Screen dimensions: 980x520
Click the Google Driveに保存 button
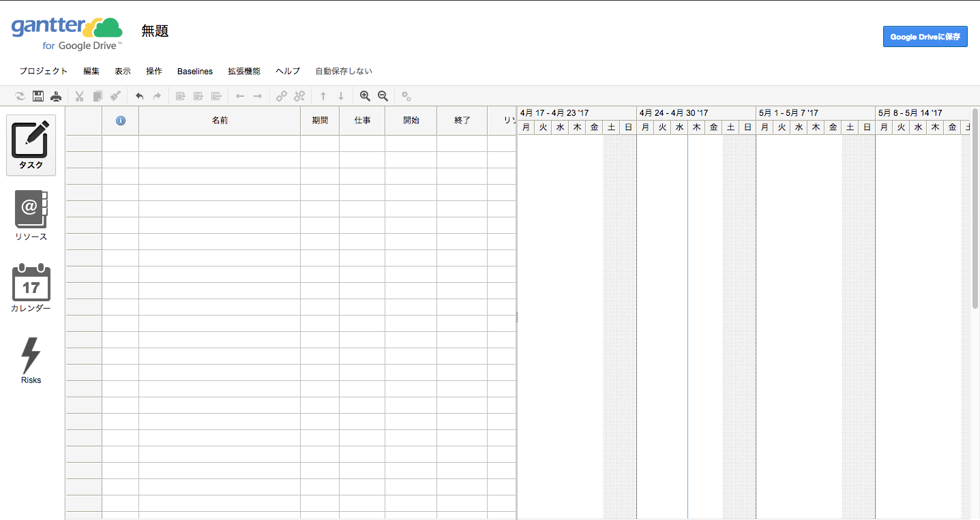(925, 37)
